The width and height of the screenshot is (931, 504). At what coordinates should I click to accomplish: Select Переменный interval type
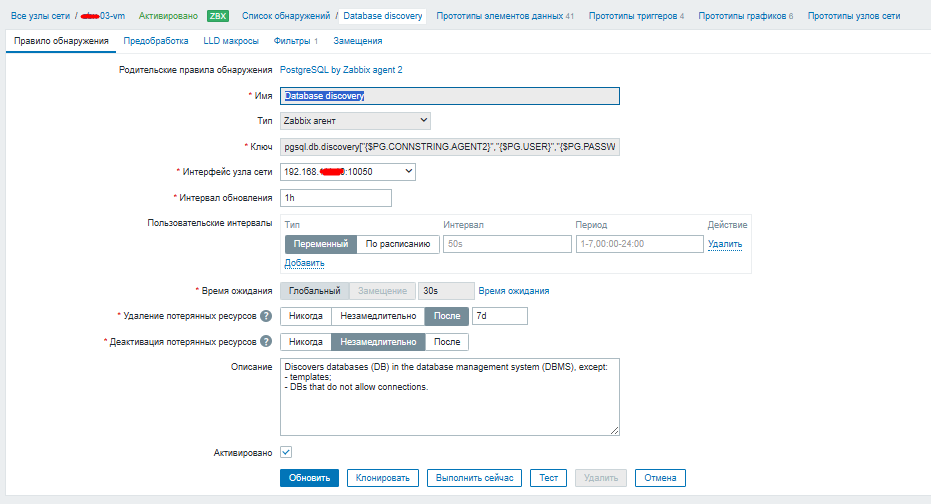pyautogui.click(x=321, y=244)
